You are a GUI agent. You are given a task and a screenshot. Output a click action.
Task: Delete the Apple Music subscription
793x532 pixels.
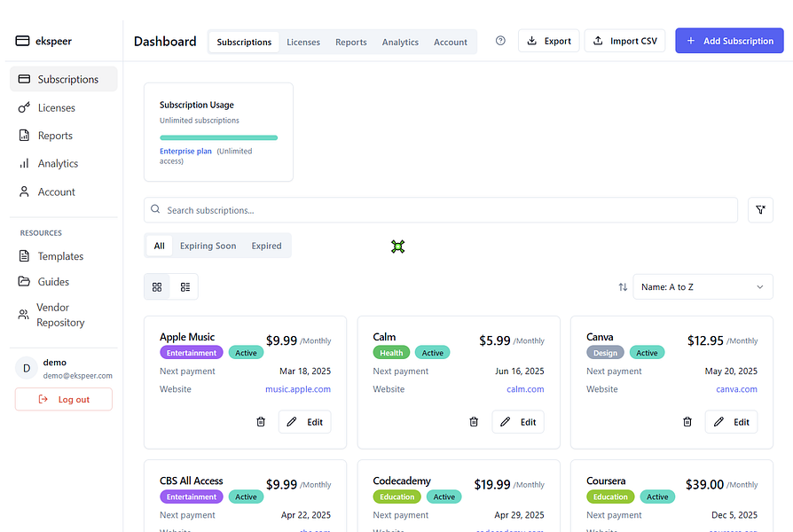(261, 422)
